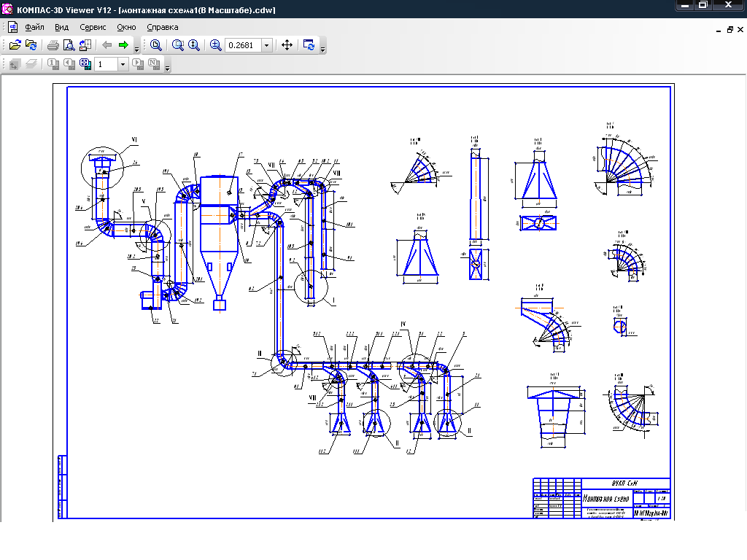This screenshot has width=747, height=560.
Task: Click the drawing title block stamp
Action: point(601,498)
